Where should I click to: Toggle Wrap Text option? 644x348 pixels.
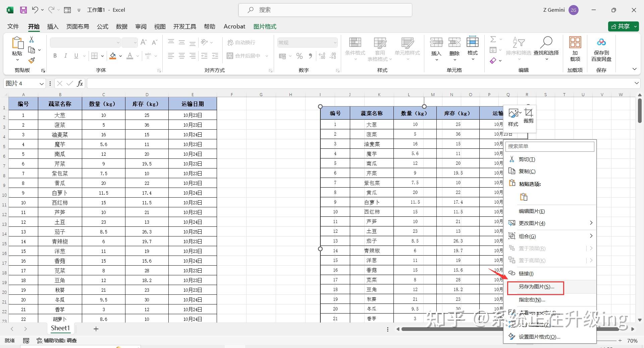tap(241, 43)
